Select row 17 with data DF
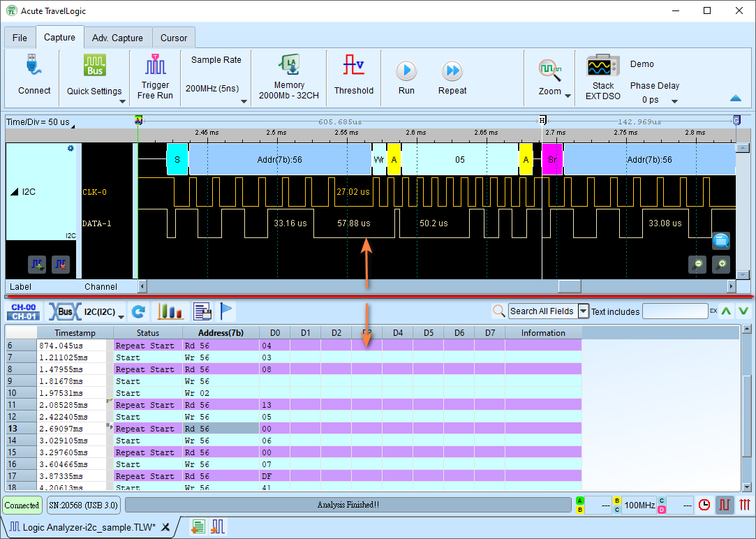 point(294,476)
